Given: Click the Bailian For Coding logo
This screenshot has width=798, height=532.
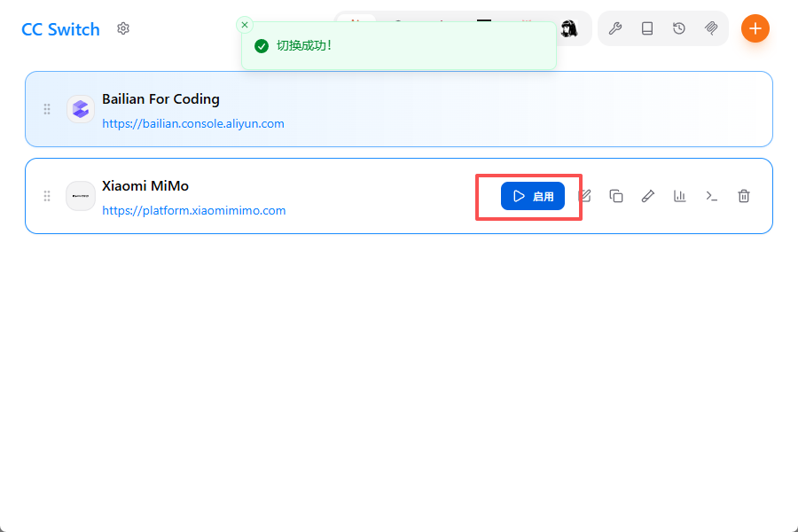Looking at the screenshot, I should point(81,109).
